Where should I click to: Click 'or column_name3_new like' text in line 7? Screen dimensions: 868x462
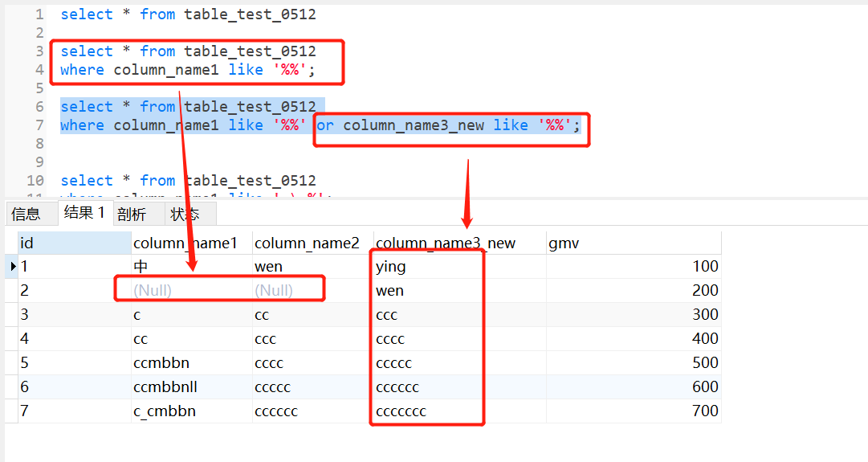[x=422, y=125]
